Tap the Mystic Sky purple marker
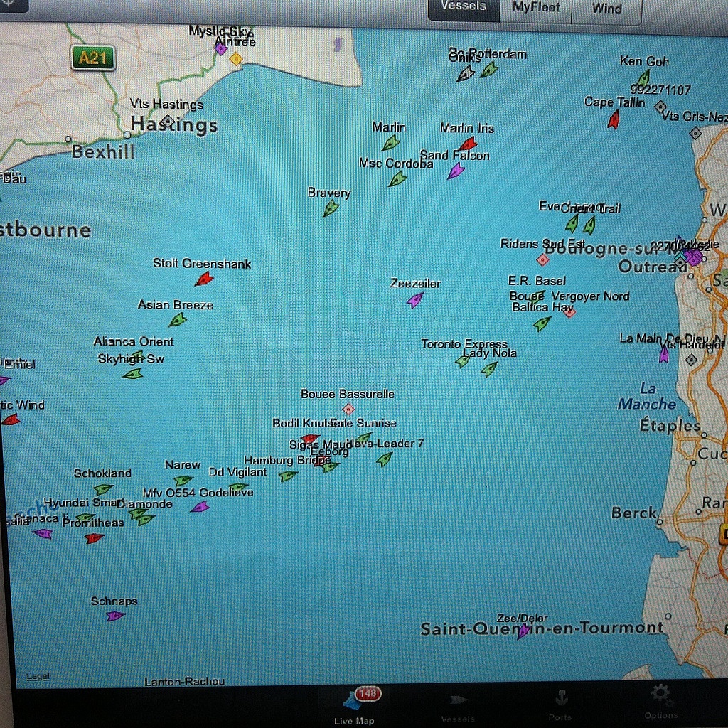 click(x=221, y=48)
